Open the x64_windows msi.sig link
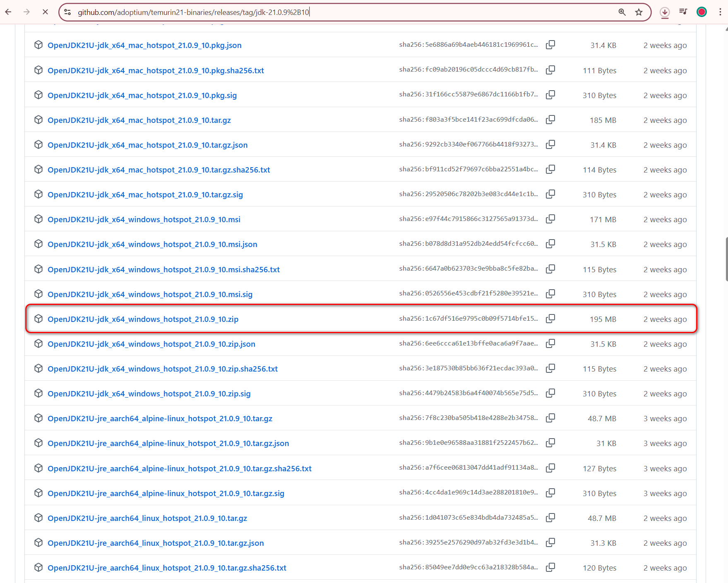 [x=150, y=295]
